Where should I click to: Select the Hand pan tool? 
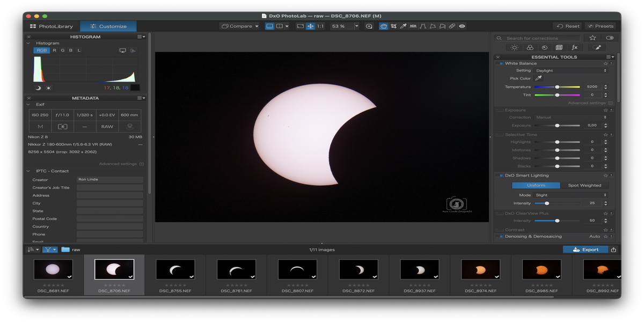(384, 26)
